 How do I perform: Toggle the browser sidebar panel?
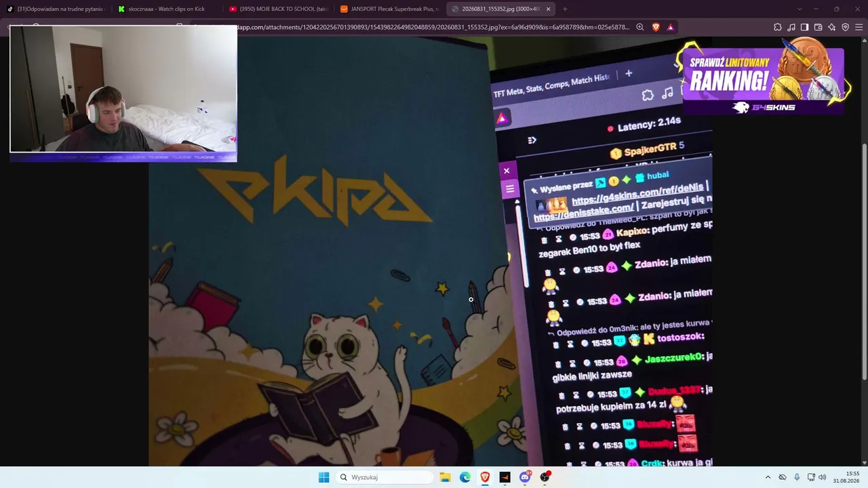click(x=804, y=27)
